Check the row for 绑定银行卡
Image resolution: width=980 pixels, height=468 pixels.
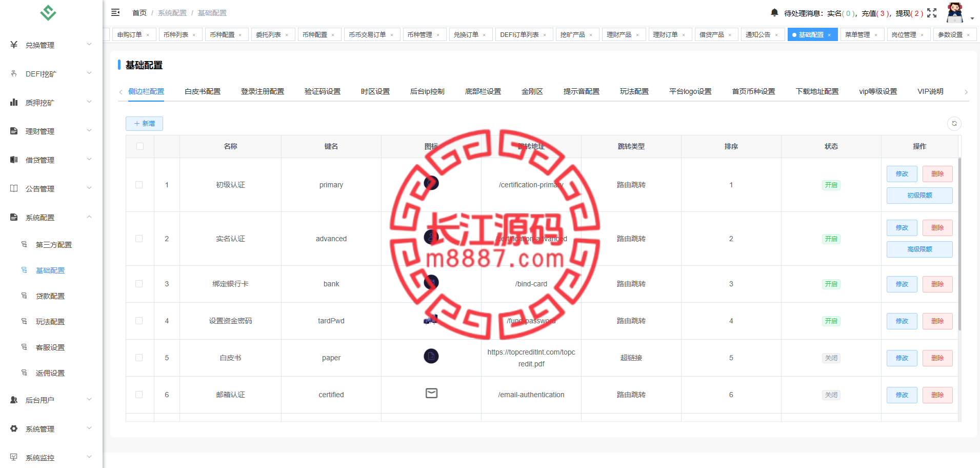(139, 284)
